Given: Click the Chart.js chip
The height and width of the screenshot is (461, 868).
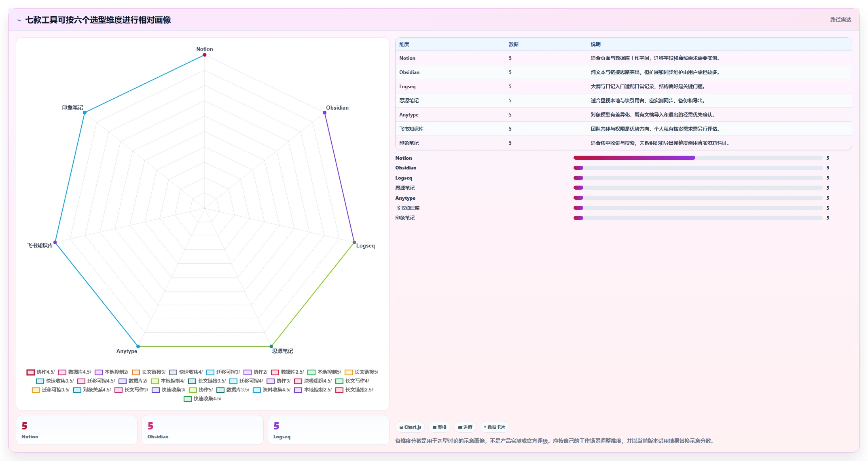Looking at the screenshot, I should [410, 427].
